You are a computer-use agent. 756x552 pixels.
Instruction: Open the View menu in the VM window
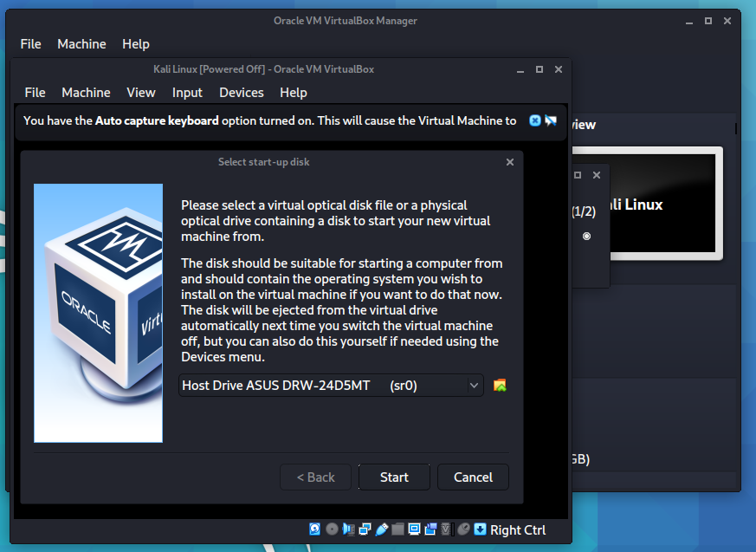click(x=141, y=92)
